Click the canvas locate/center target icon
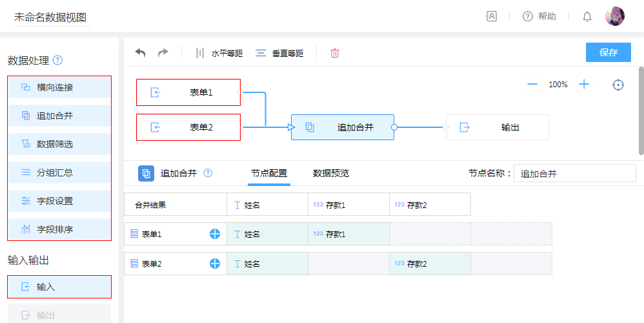 pyautogui.click(x=618, y=85)
